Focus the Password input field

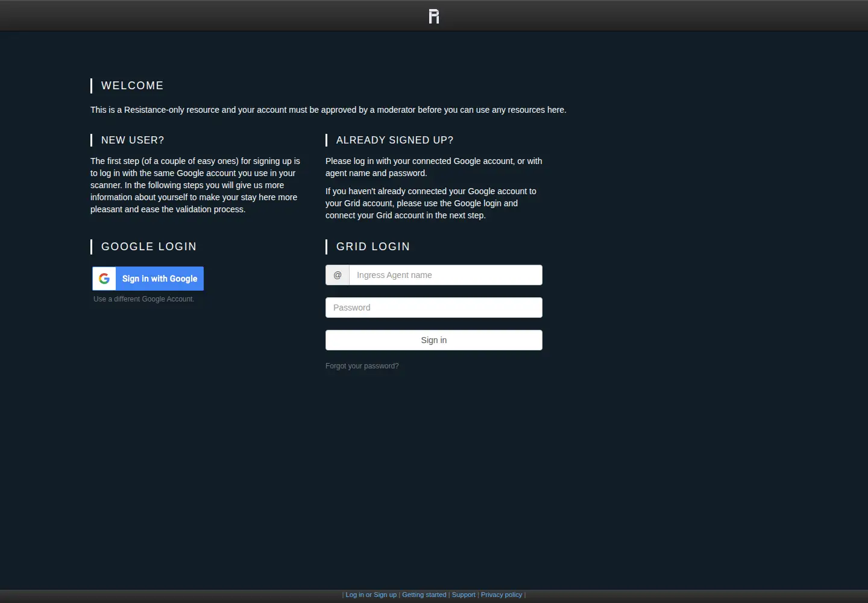point(434,308)
